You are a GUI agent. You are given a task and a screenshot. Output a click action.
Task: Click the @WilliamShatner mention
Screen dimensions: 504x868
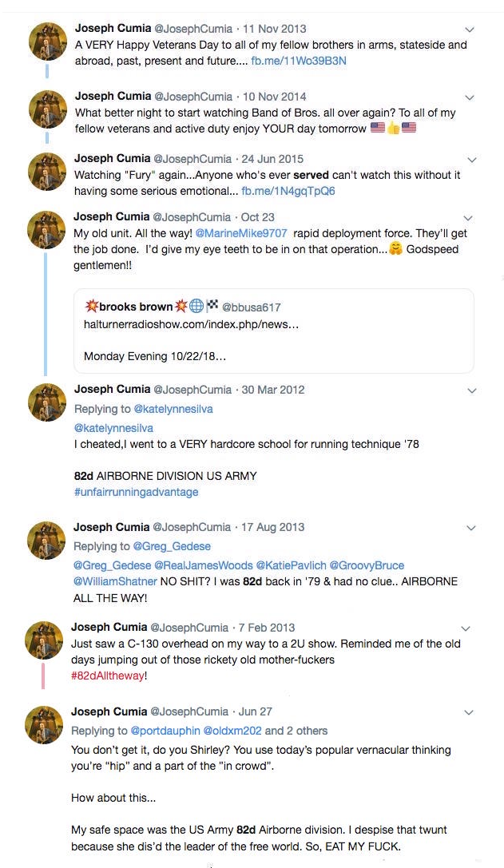coord(115,581)
